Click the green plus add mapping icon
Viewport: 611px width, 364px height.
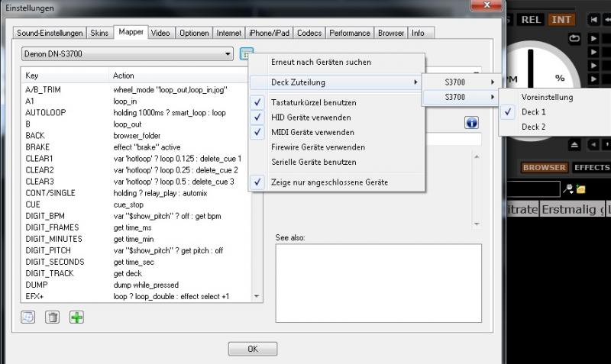[76, 317]
